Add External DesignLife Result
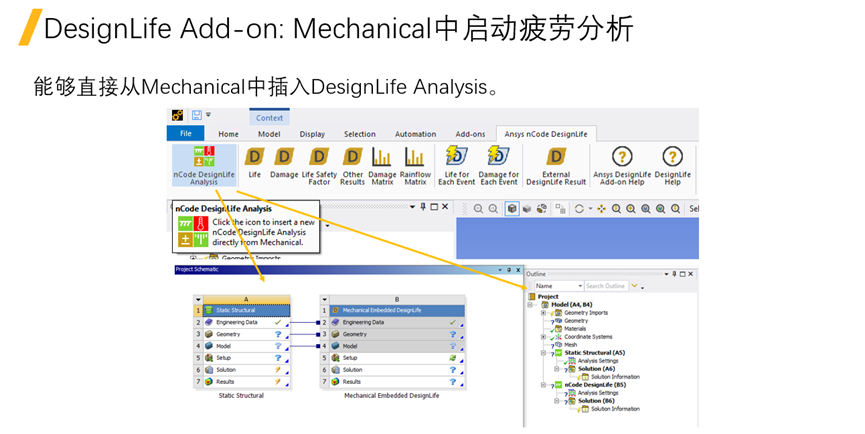 pyautogui.click(x=556, y=165)
